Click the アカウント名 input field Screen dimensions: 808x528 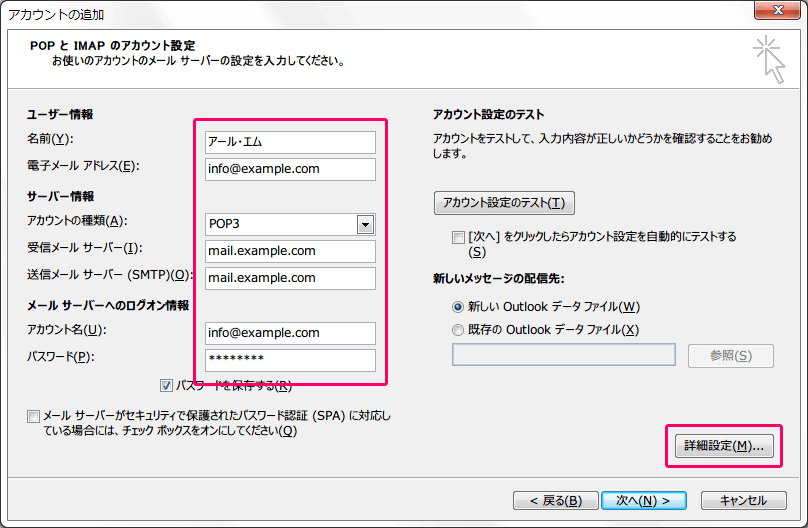(290, 333)
